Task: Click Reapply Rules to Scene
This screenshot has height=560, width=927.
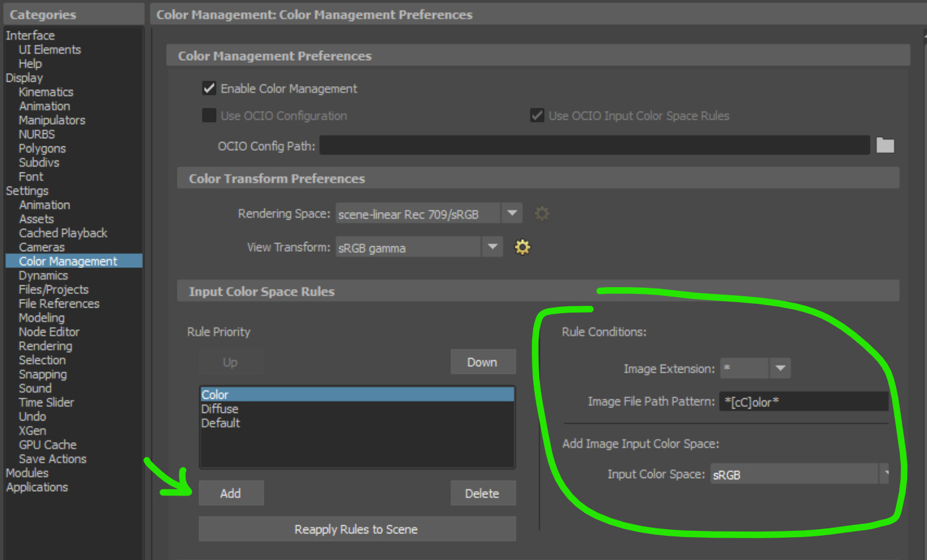Action: [x=356, y=528]
